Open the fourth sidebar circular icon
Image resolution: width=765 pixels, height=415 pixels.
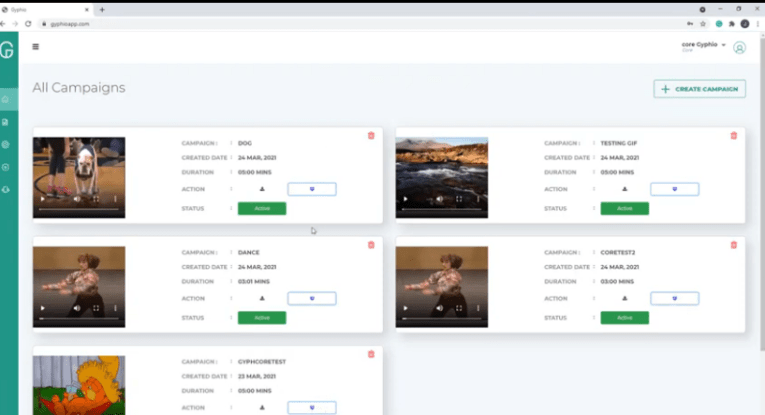pos(5,167)
